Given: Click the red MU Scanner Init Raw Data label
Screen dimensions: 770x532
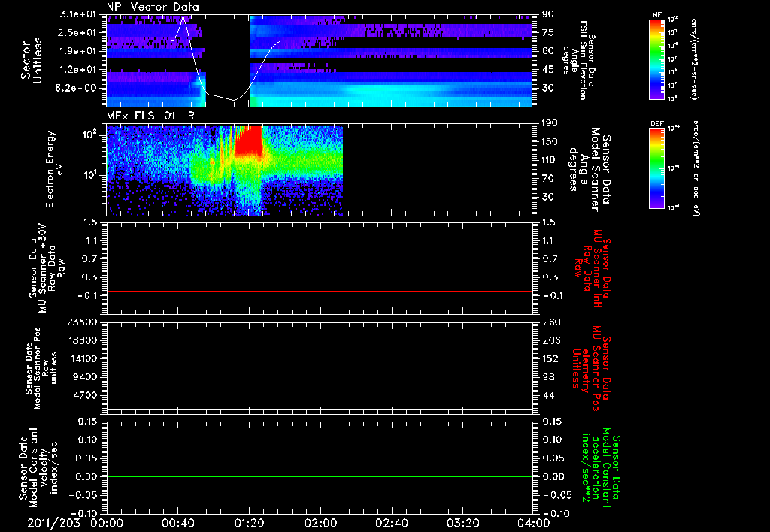Looking at the screenshot, I should tap(593, 268).
